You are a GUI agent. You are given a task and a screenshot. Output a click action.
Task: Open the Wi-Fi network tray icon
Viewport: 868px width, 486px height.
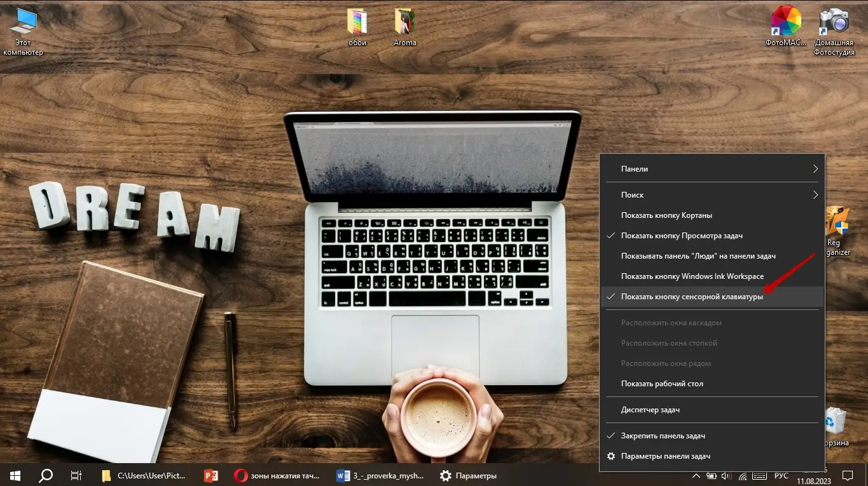point(742,476)
